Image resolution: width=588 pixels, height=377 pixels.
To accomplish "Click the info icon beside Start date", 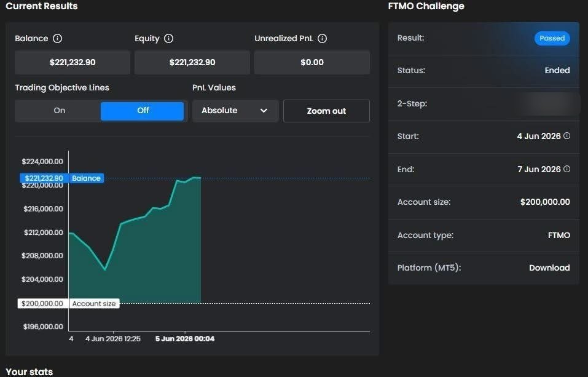I will pos(567,135).
